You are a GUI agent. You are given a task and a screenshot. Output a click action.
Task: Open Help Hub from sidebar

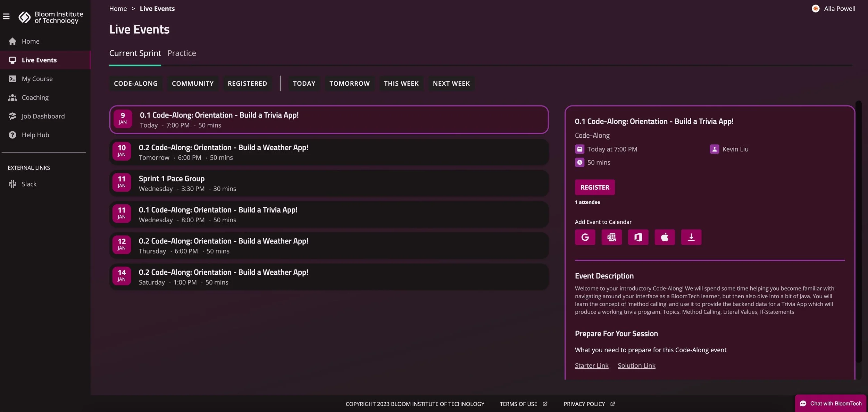click(x=35, y=135)
